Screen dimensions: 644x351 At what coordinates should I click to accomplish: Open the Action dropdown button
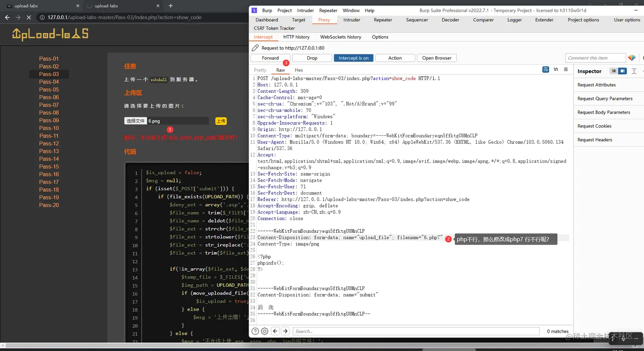pyautogui.click(x=395, y=58)
